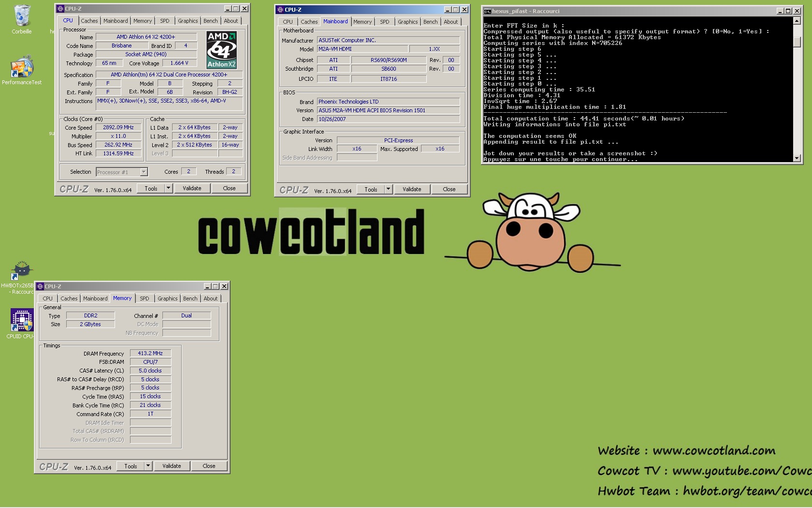Viewport: 812px width, 508px height.
Task: Go to Graphics tab in the Memory window
Action: tap(167, 299)
